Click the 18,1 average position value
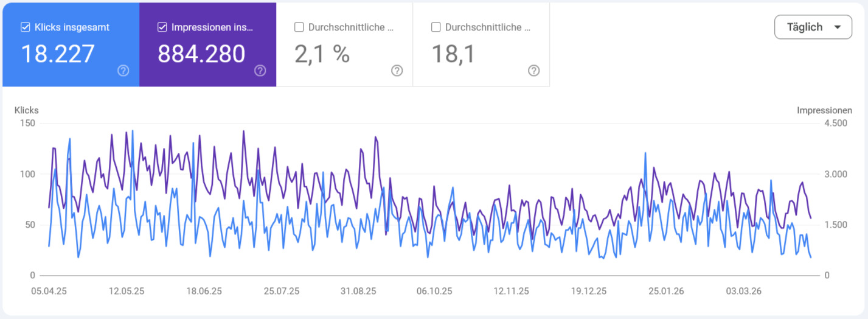Viewport: 868px width, 319px height. (453, 54)
